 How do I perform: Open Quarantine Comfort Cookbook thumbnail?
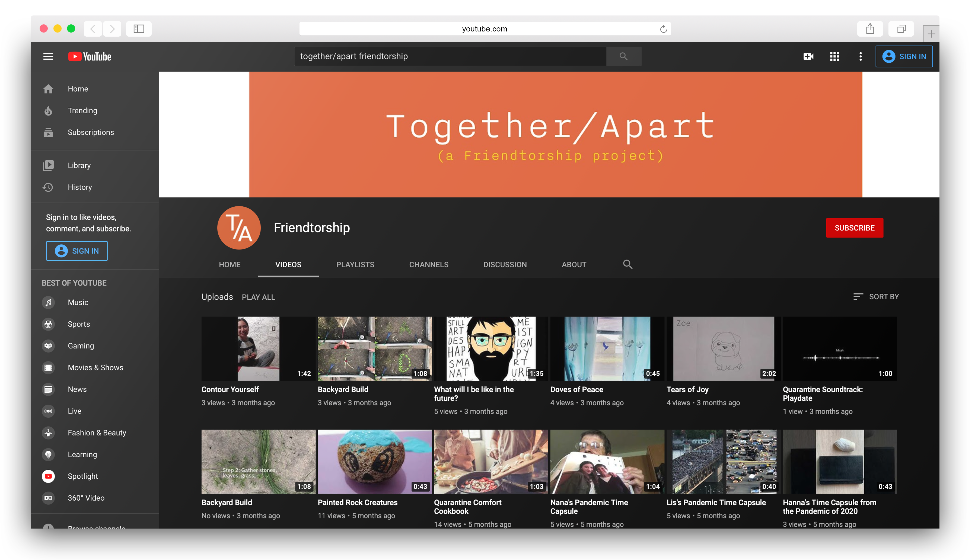tap(490, 462)
